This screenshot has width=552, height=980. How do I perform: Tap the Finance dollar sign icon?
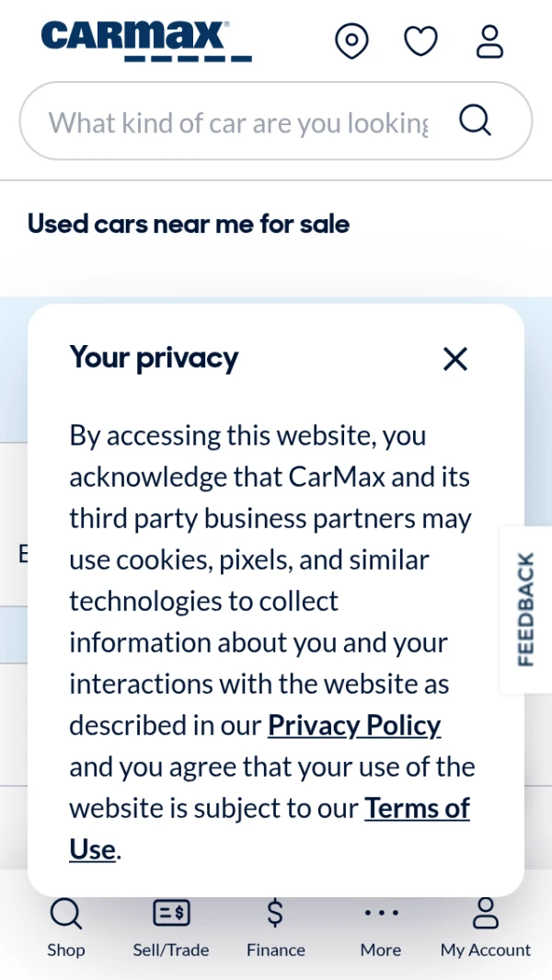[275, 913]
